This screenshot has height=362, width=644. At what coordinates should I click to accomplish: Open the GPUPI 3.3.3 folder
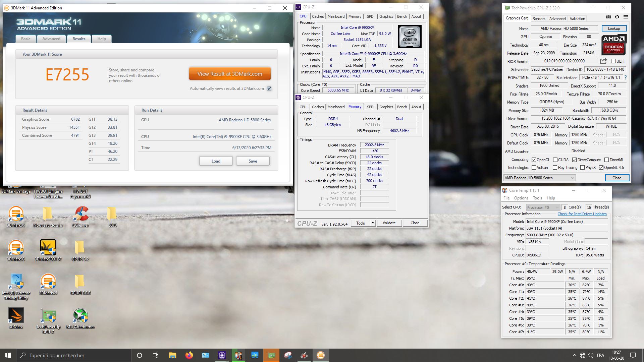point(80,284)
